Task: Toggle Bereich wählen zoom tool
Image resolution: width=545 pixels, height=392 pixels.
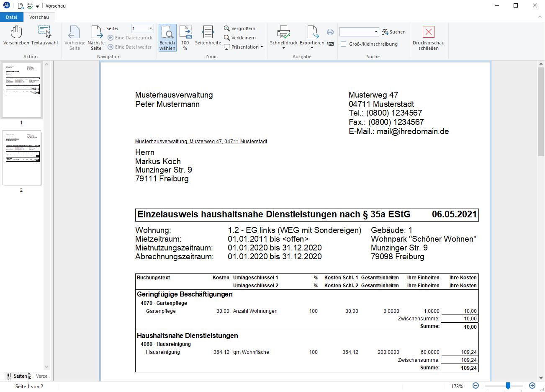Action: click(167, 38)
